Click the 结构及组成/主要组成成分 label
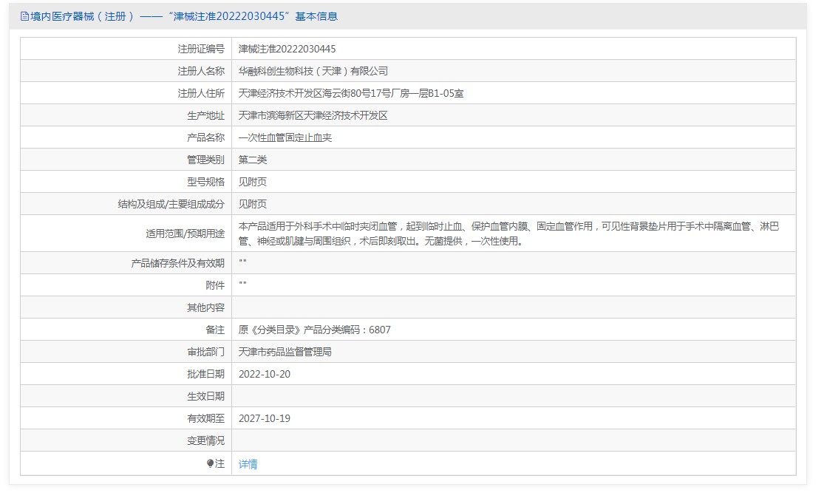This screenshot has height=504, width=827. (171, 204)
